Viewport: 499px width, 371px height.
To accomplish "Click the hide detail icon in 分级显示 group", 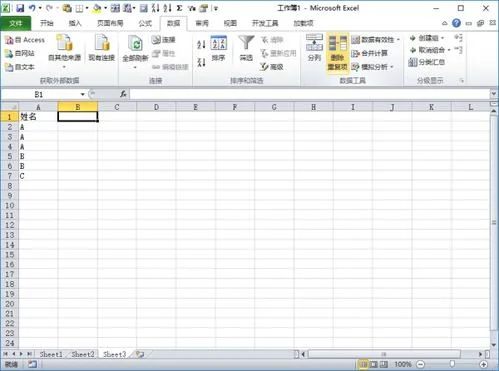I will (x=458, y=50).
